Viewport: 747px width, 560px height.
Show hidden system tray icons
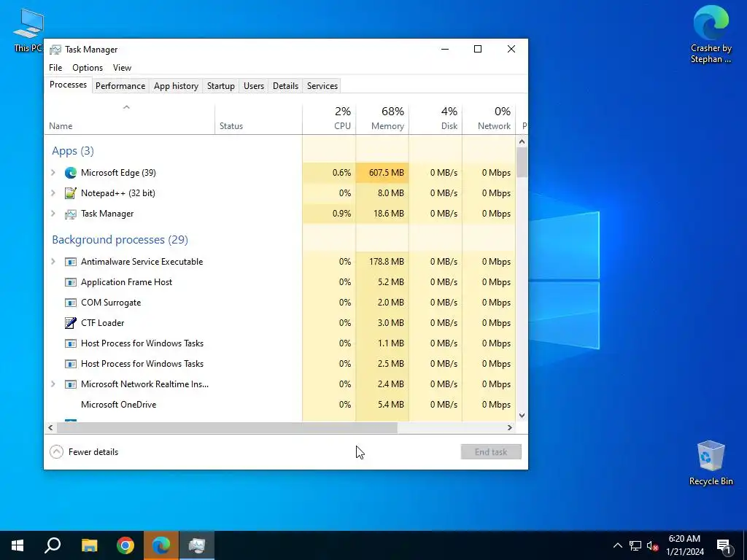pos(617,545)
